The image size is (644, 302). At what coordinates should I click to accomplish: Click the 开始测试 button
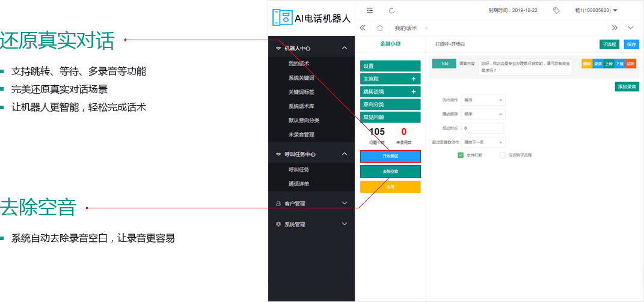(390, 156)
